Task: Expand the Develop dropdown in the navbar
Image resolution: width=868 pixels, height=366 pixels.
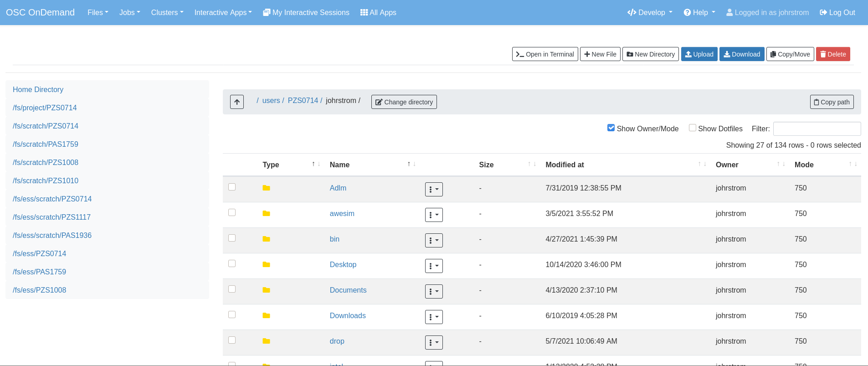Action: click(x=649, y=13)
